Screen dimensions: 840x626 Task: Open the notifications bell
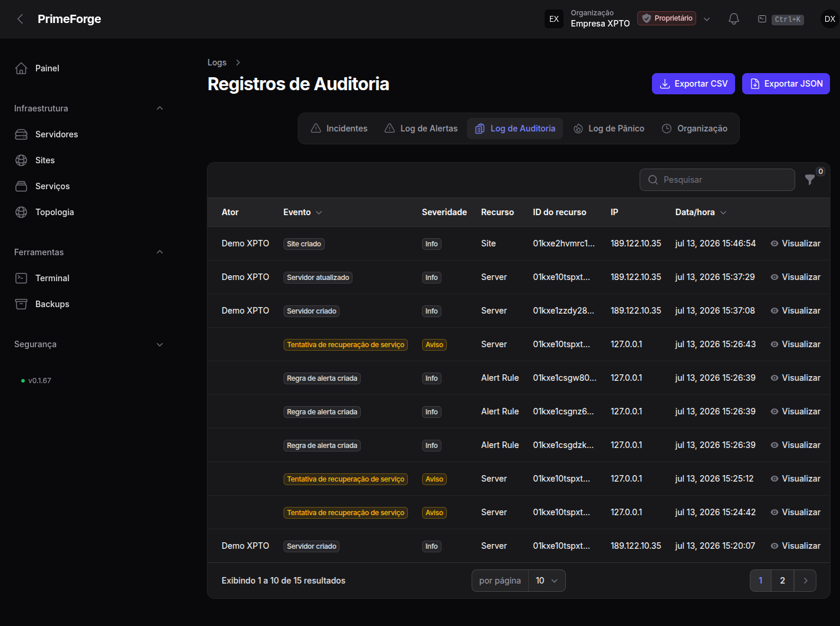(x=734, y=19)
